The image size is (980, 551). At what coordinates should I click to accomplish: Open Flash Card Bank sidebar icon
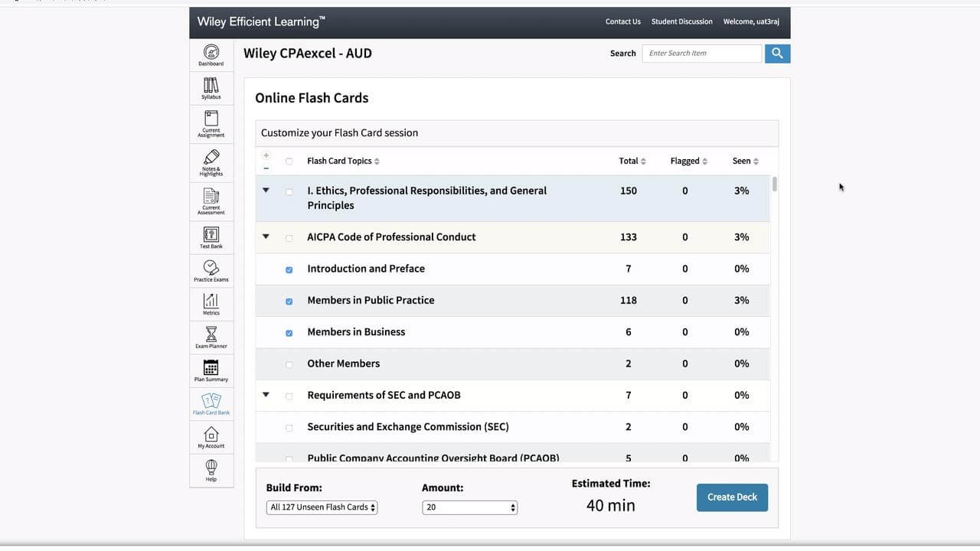click(x=211, y=403)
